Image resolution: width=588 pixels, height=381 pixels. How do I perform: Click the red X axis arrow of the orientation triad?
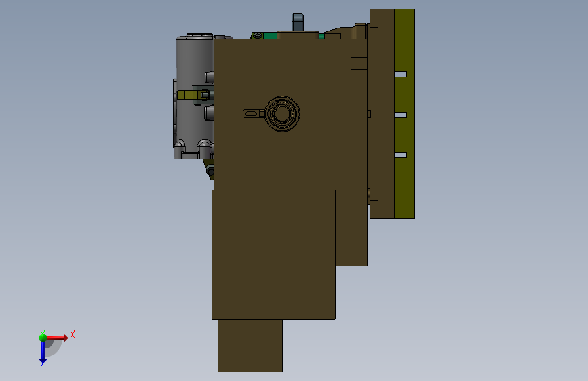[58, 338]
